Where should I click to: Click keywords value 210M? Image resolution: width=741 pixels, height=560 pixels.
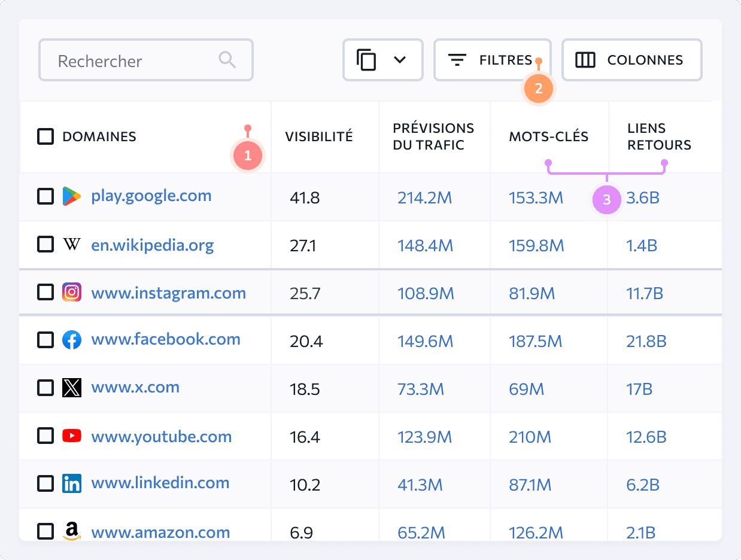tap(530, 437)
